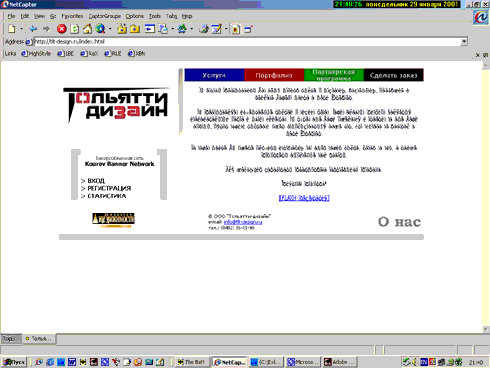Go to the Home page icon
The height and width of the screenshot is (368, 490).
(x=87, y=29)
